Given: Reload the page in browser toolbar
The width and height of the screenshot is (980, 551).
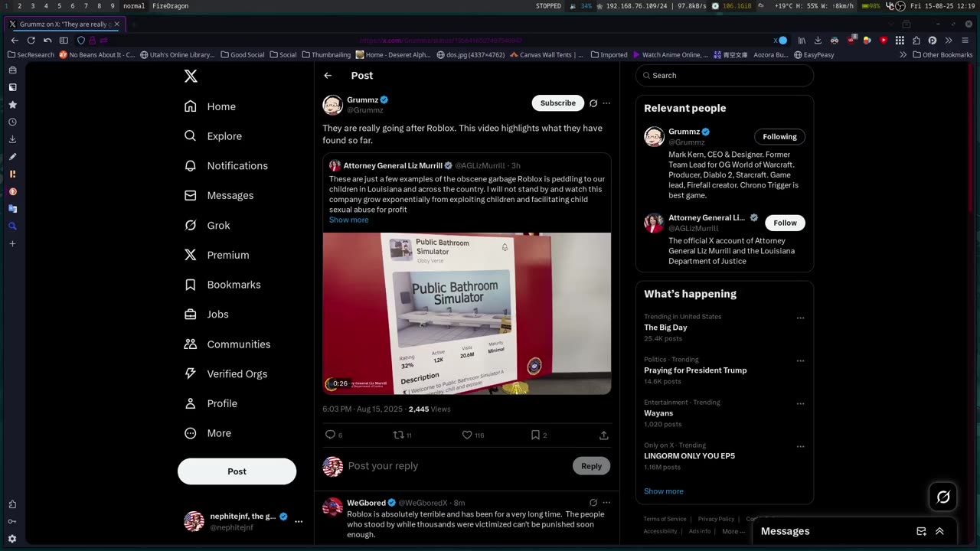Looking at the screenshot, I should pos(31,41).
